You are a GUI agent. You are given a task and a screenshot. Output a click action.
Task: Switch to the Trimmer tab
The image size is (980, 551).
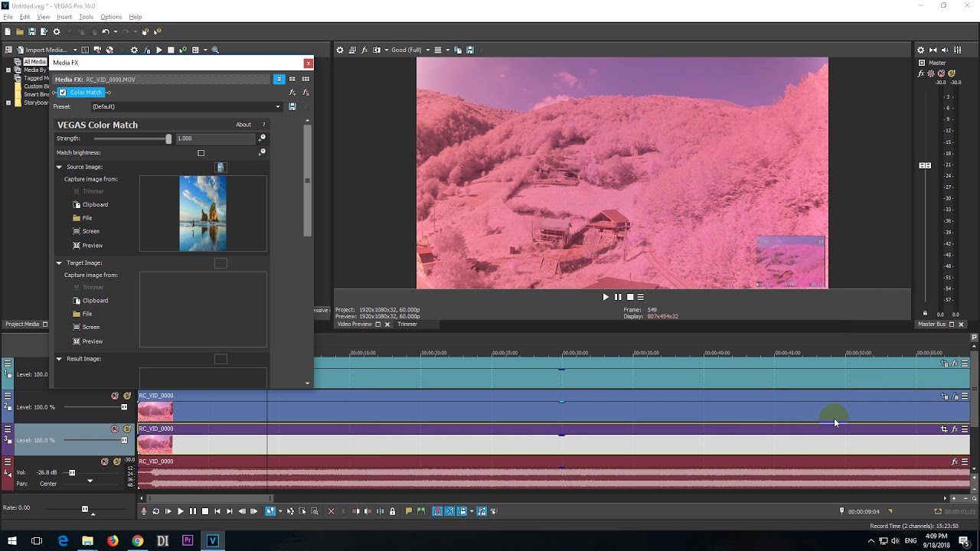coord(407,324)
